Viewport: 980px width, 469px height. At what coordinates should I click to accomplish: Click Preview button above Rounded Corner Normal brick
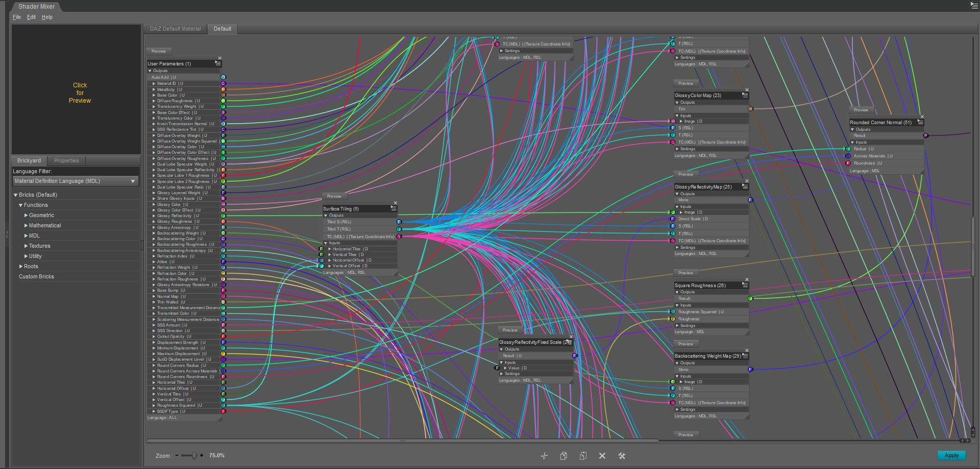pos(861,110)
